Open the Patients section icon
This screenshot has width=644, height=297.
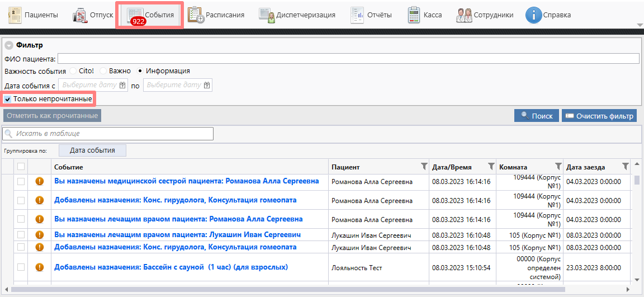point(15,15)
